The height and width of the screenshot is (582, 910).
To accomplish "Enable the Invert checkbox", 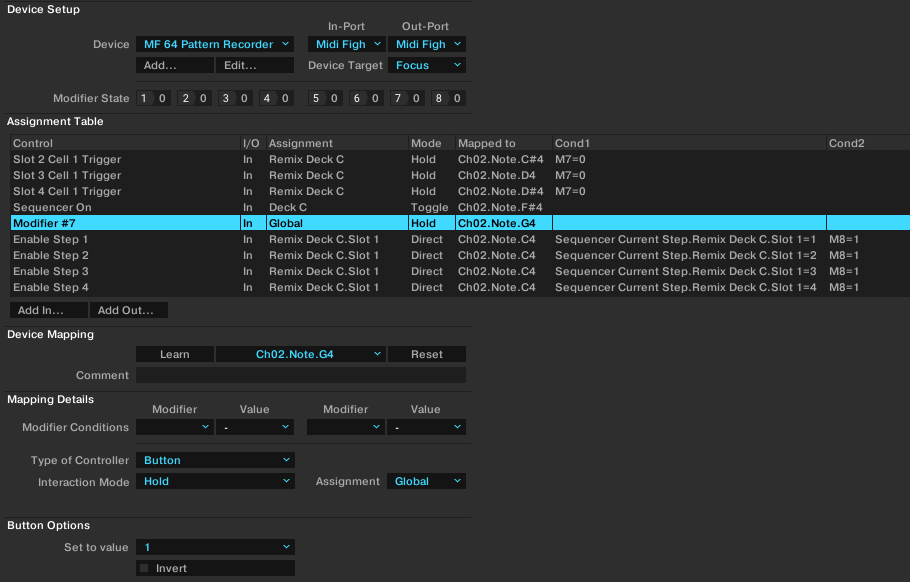I will (145, 568).
